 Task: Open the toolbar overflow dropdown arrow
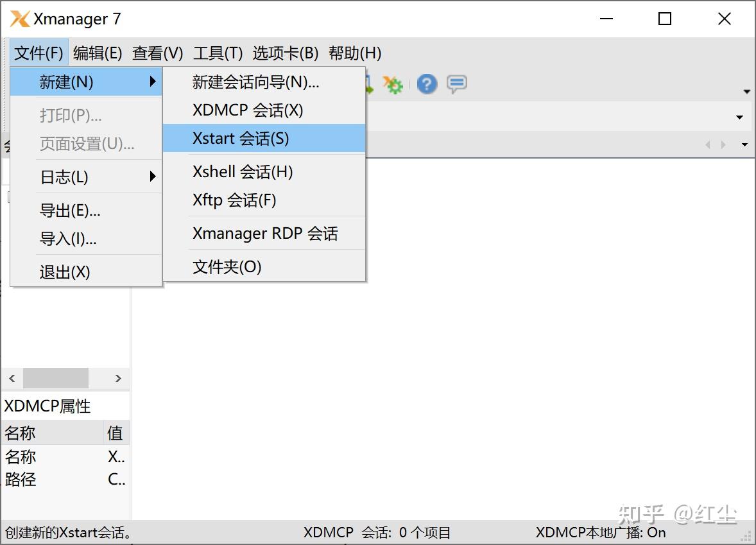tap(746, 91)
